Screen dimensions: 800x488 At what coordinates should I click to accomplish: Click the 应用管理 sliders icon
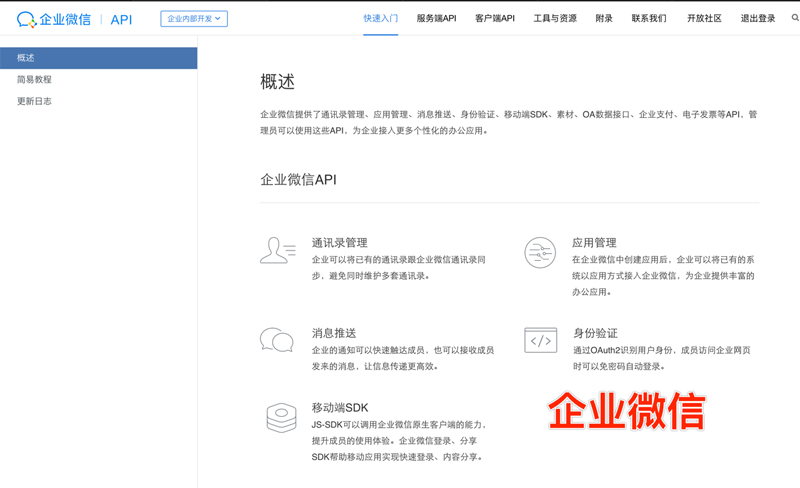[540, 253]
